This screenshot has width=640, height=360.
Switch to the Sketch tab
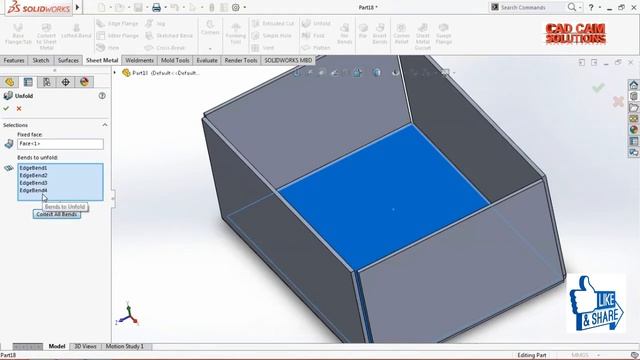(x=41, y=60)
